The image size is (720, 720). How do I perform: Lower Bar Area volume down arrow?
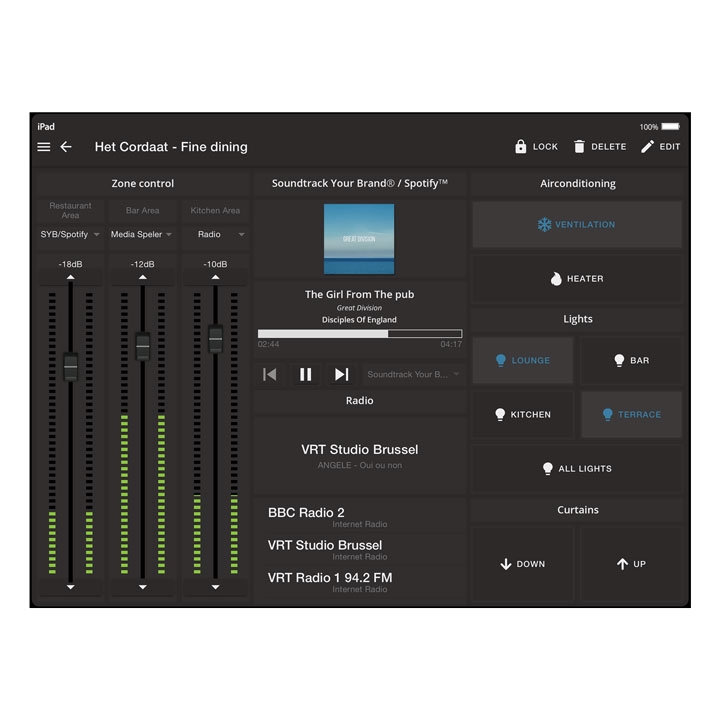(143, 587)
